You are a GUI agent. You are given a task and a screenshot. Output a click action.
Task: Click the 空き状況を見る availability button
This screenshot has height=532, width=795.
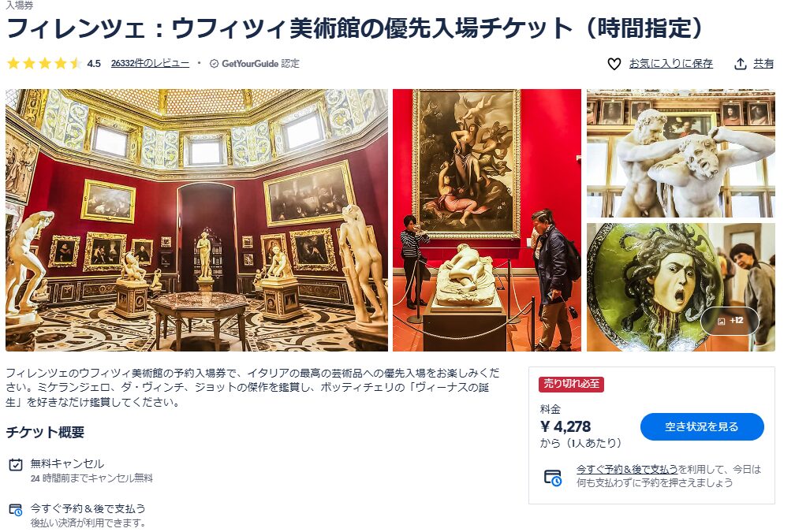coord(702,426)
